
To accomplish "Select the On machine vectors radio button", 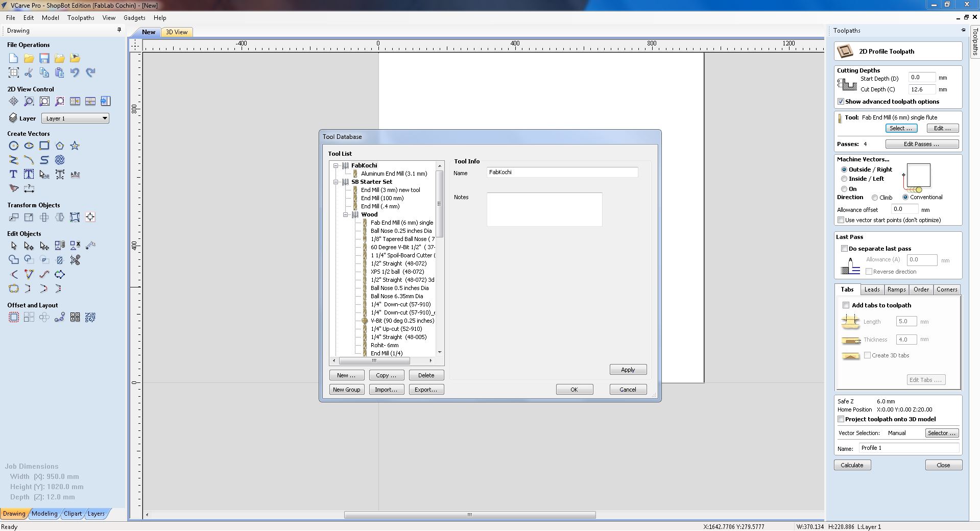I will pos(844,189).
